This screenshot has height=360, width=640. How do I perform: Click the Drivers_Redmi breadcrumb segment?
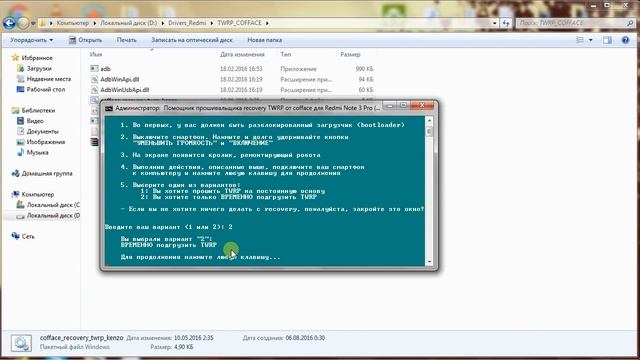tap(187, 23)
